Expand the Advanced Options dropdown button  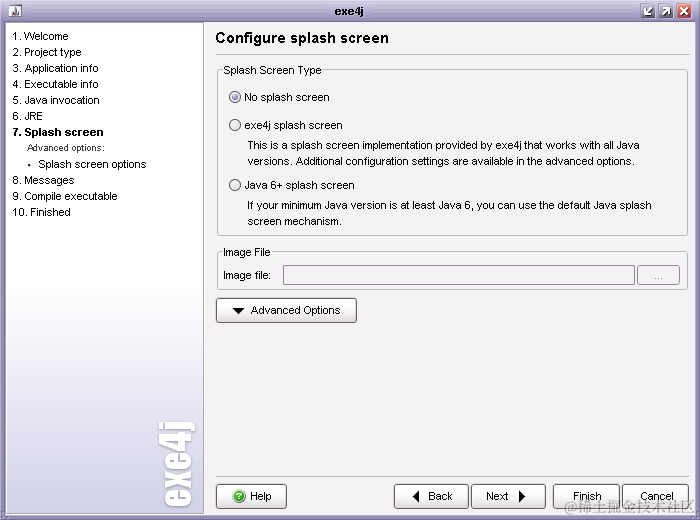coord(286,310)
